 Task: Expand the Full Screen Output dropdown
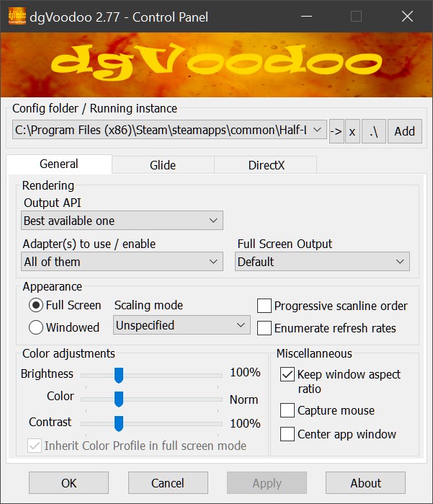[322, 262]
